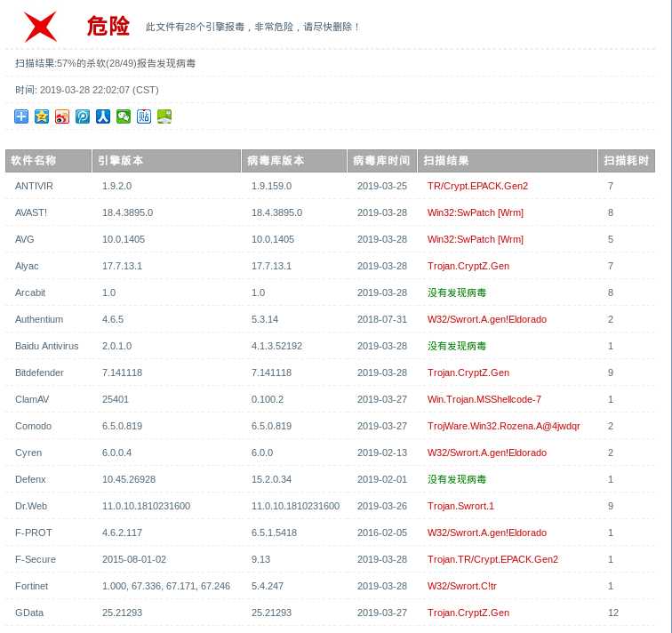This screenshot has height=633, width=672.
Task: Click Trojan.CryptZ.Gen in GData row
Action: click(x=468, y=613)
